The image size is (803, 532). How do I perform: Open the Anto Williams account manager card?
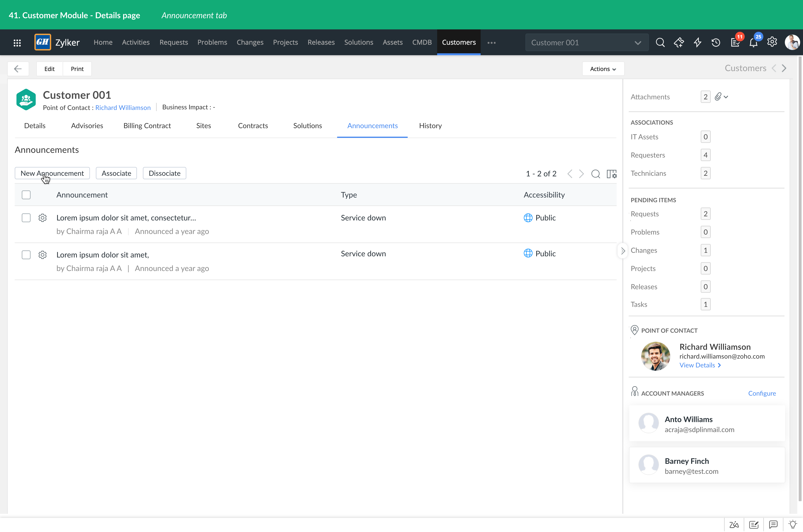707,423
